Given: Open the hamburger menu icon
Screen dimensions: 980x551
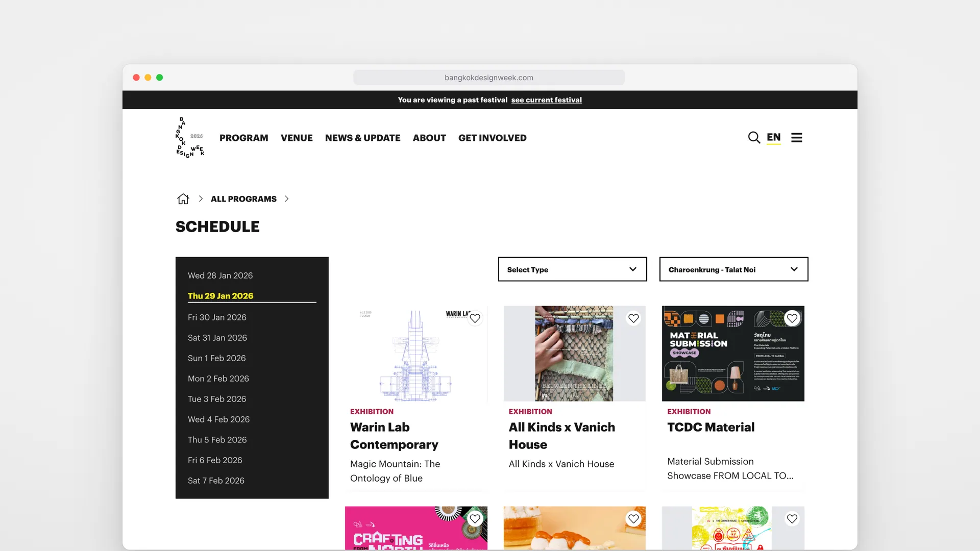Looking at the screenshot, I should coord(797,138).
